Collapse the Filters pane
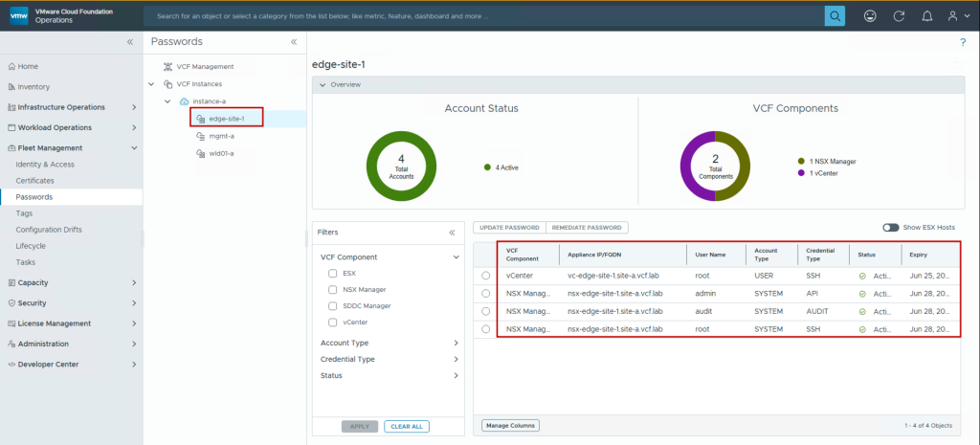Viewport: 980px width, 445px height. click(x=452, y=233)
